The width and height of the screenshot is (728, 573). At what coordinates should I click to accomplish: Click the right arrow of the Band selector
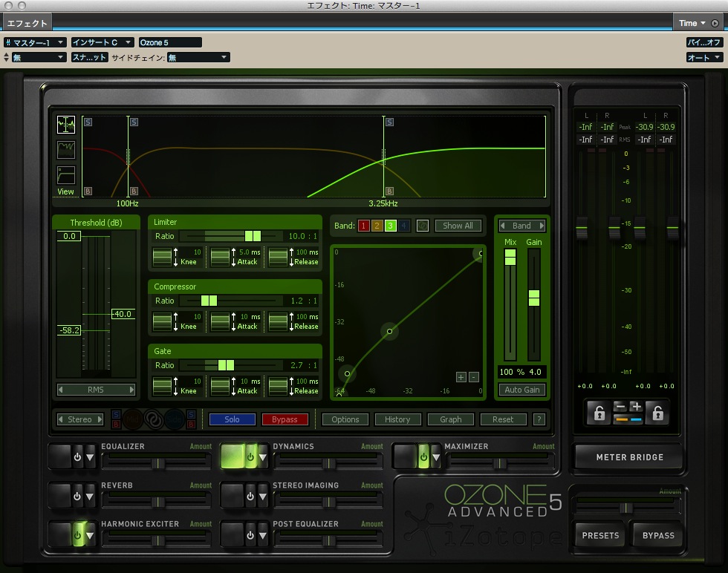point(542,226)
